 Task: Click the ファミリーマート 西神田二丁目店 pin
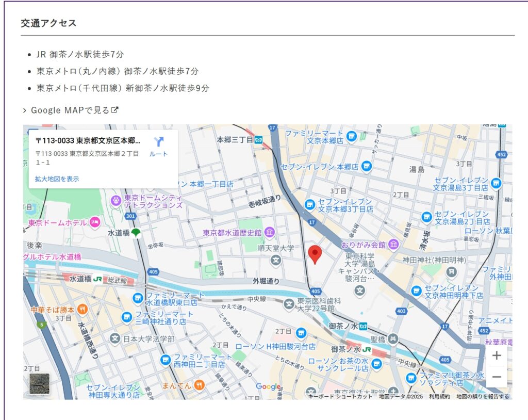coord(166,360)
